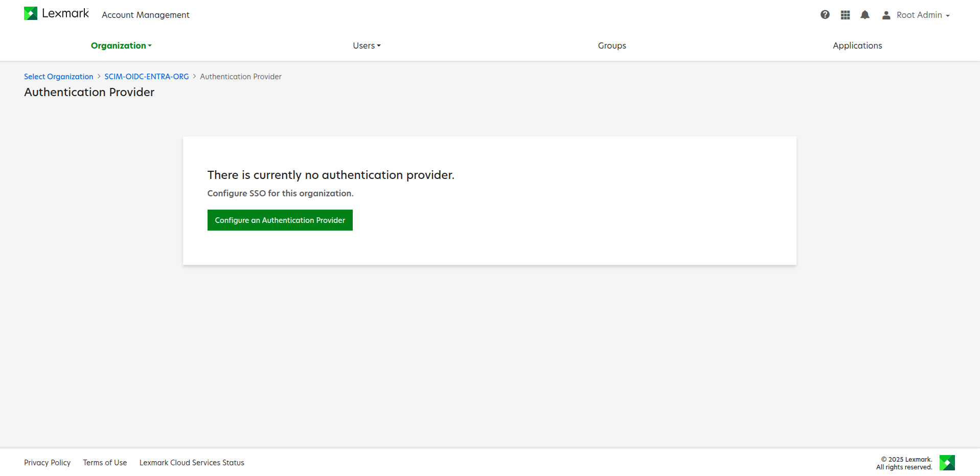Follow the Select Organization breadcrumb link
The image size is (980, 476).
tap(59, 77)
